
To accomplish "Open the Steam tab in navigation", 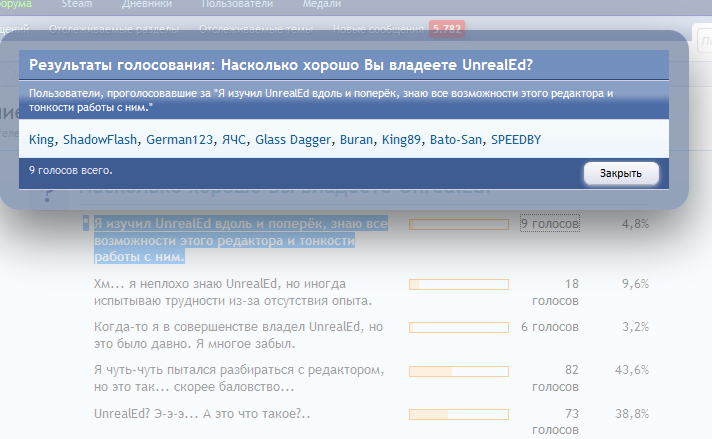I will click(77, 4).
